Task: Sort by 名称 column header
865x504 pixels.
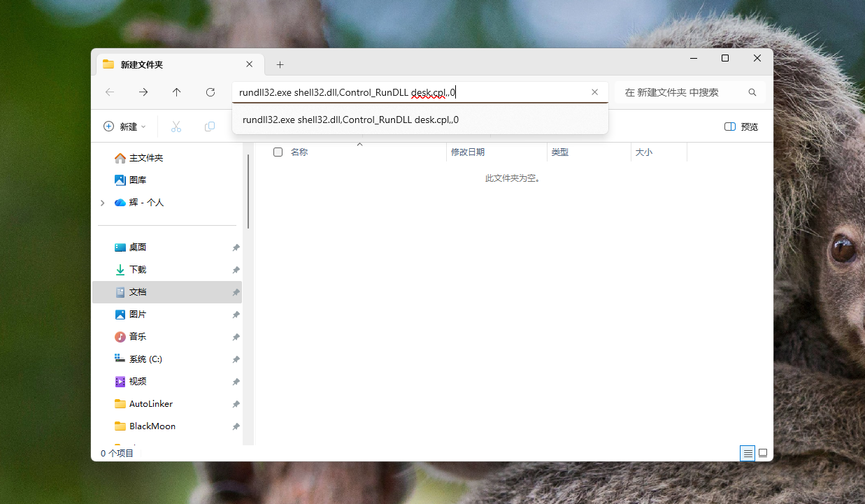Action: pos(299,152)
